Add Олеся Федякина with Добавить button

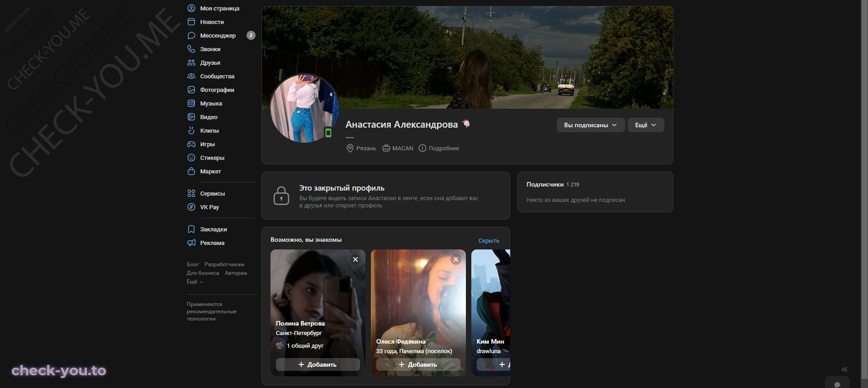pos(418,364)
